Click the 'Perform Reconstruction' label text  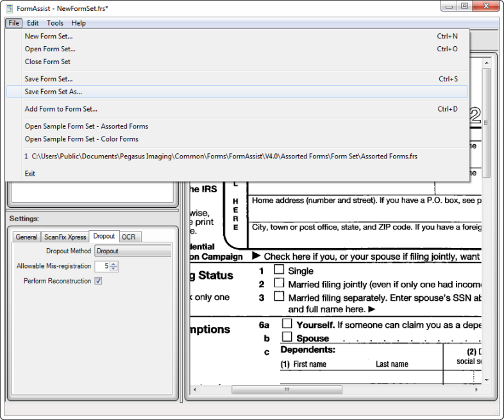click(x=57, y=281)
